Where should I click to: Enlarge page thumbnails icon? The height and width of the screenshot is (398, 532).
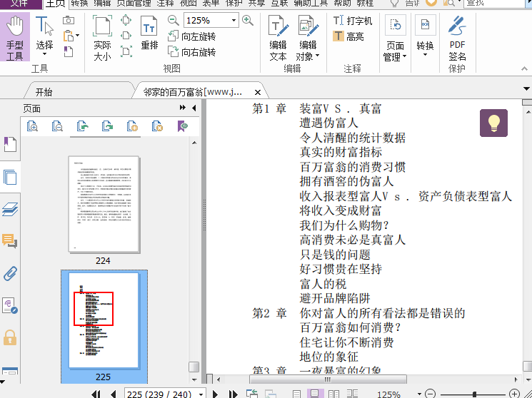point(32,126)
